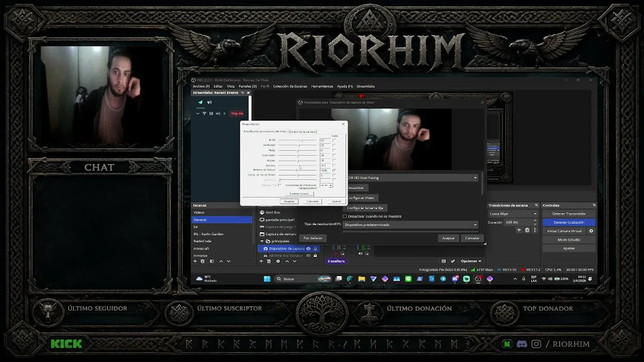Click Detener Transmisión button
This screenshot has width=644, height=362.
pyautogui.click(x=569, y=214)
